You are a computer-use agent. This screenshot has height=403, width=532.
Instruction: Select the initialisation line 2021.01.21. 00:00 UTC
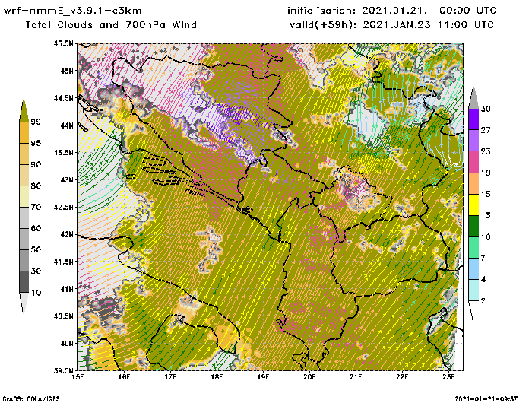(392, 11)
